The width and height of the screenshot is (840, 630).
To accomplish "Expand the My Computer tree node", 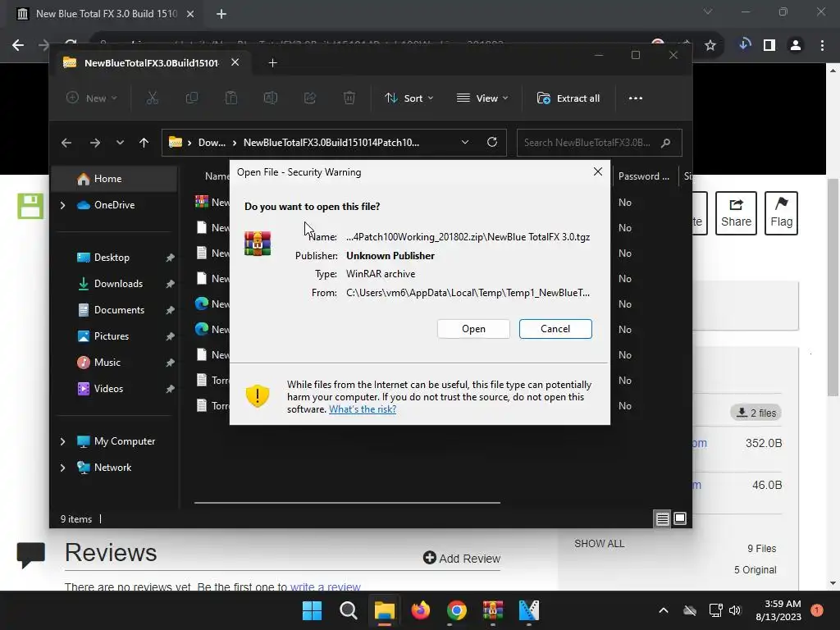I will coord(62,441).
